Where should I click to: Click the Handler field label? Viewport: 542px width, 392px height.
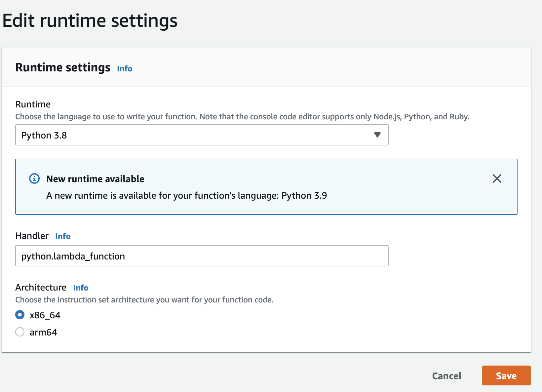[32, 236]
